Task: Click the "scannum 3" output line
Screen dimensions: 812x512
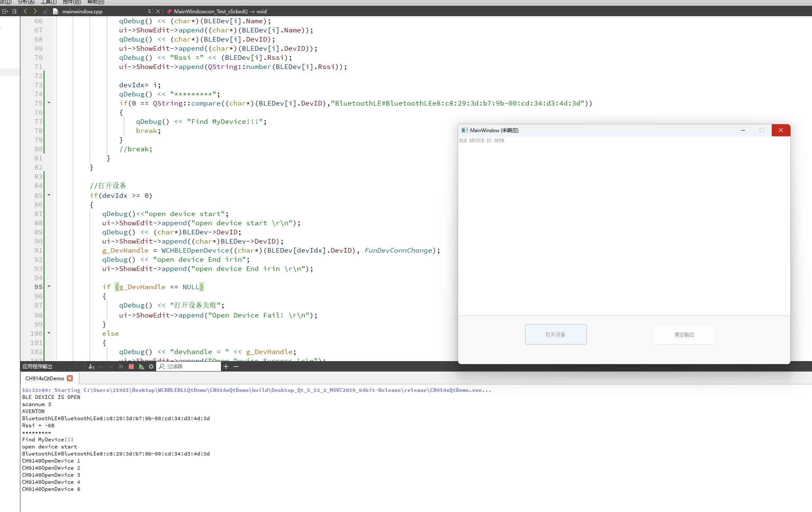Action: click(x=37, y=404)
